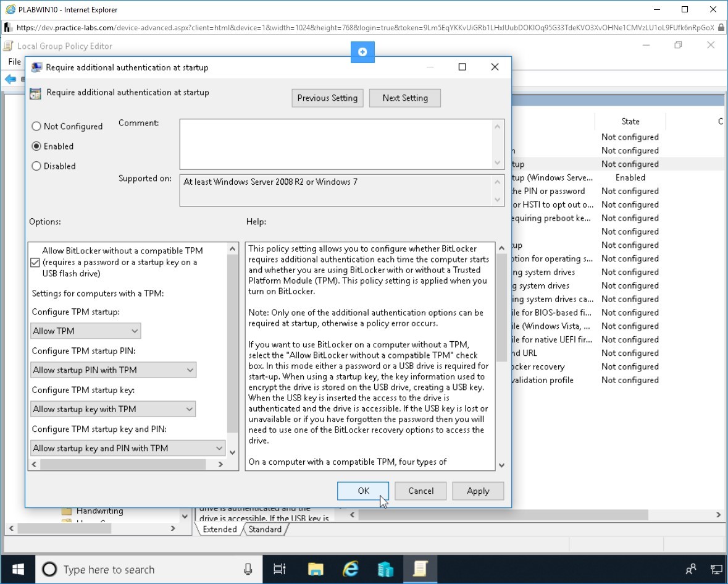Open the Configure TPM startup PIN dropdown

coord(113,370)
